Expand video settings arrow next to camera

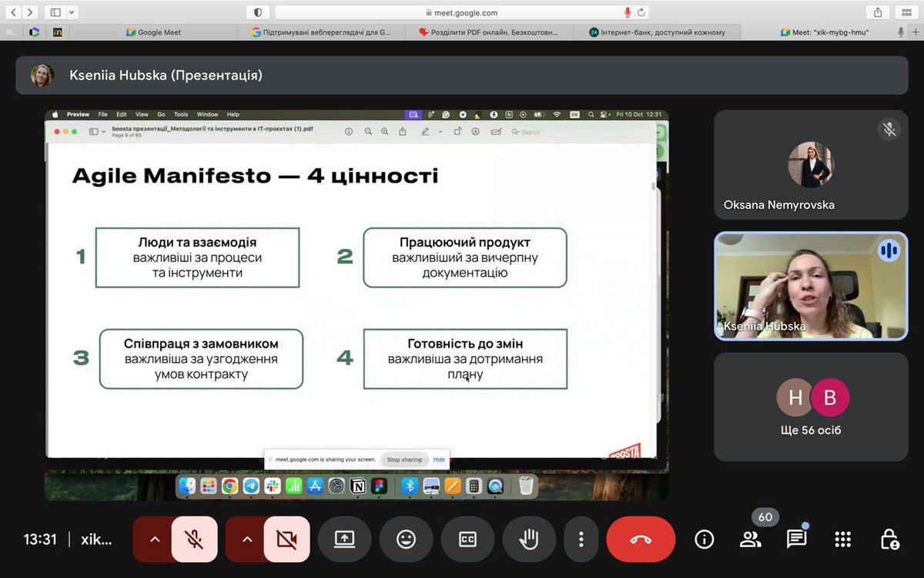247,539
